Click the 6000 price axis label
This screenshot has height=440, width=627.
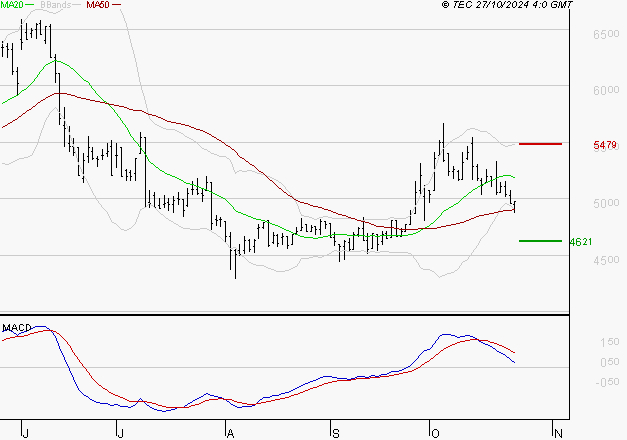[606, 90]
